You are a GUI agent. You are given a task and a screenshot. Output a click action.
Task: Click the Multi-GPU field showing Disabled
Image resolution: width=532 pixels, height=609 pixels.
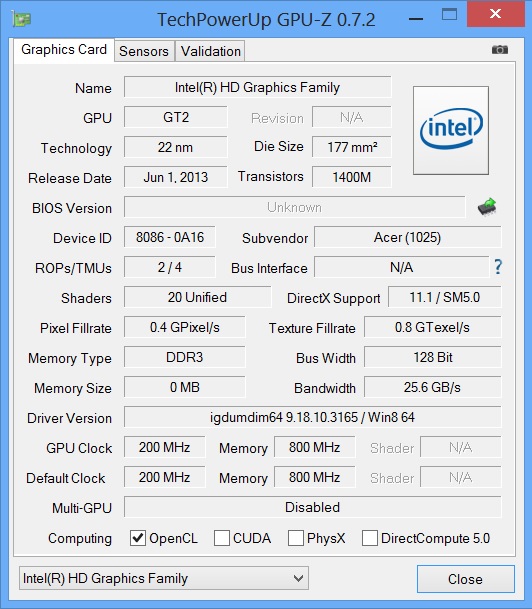[313, 507]
